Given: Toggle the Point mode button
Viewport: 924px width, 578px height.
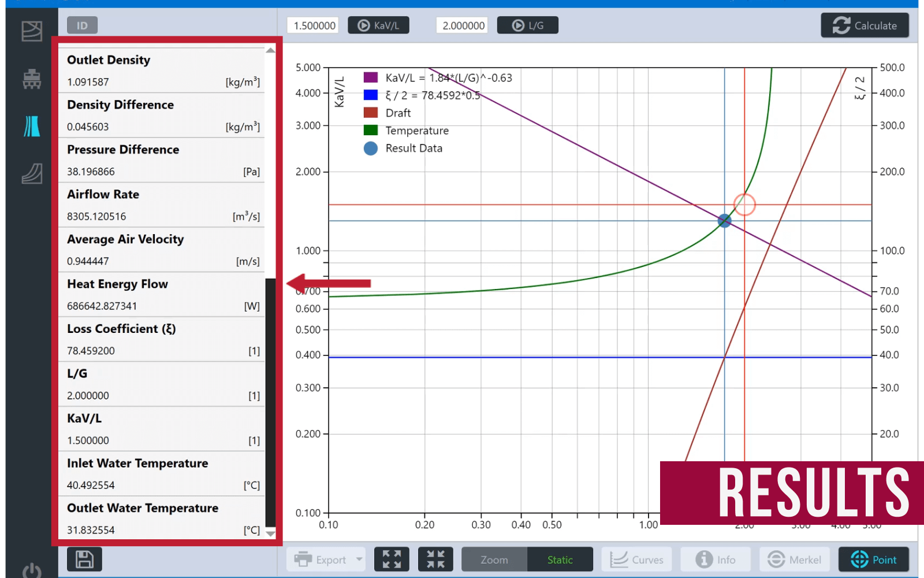Looking at the screenshot, I should pos(874,560).
